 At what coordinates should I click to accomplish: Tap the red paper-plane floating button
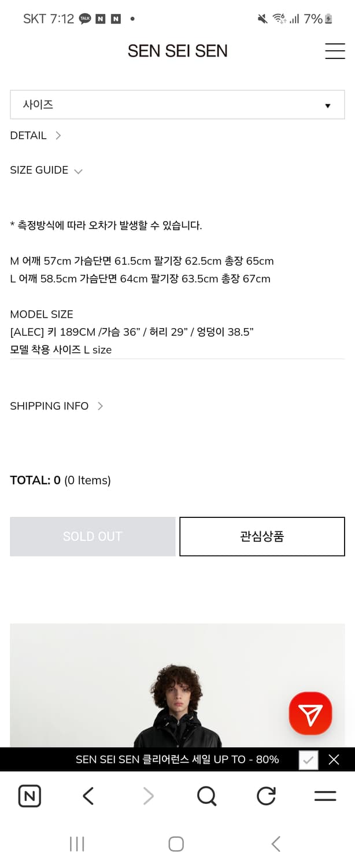pos(310,713)
